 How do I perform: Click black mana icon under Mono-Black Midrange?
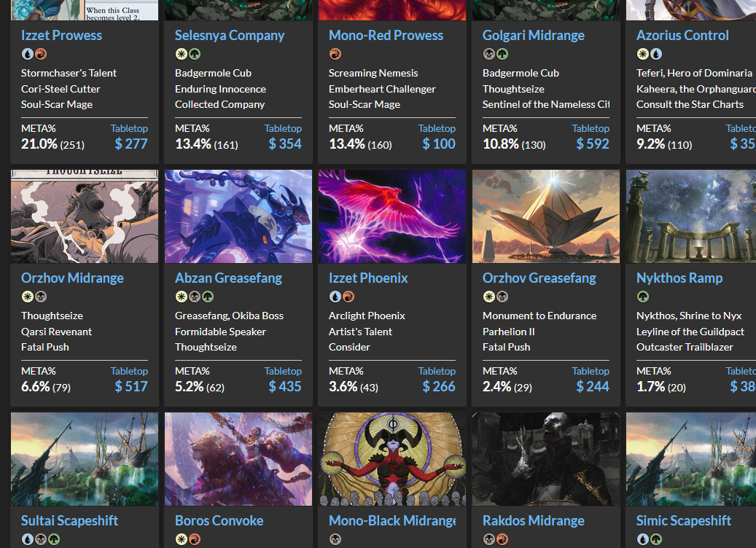tap(335, 539)
